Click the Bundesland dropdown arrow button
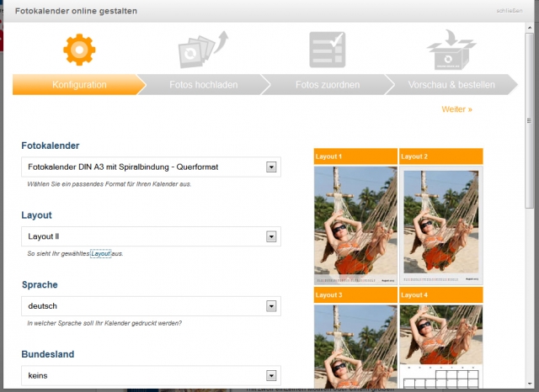Viewport: 539px width, 392px height. pyautogui.click(x=271, y=375)
